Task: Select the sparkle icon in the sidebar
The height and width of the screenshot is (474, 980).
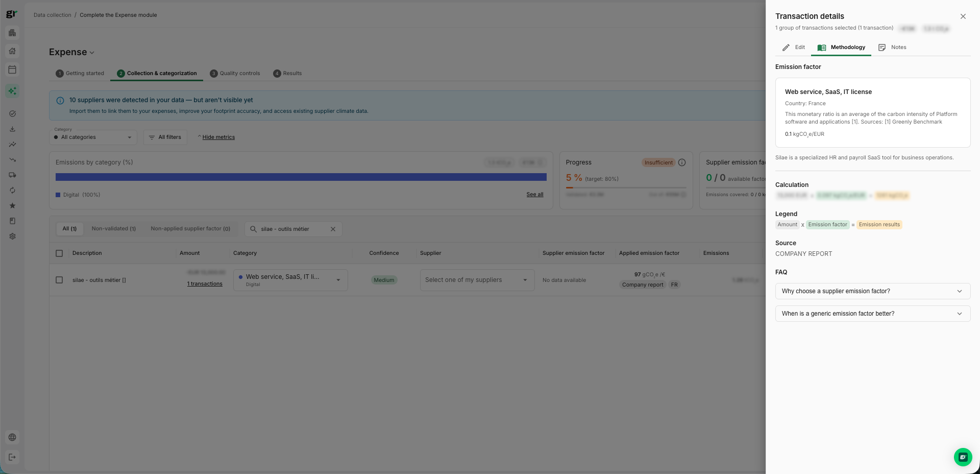Action: pos(12,91)
